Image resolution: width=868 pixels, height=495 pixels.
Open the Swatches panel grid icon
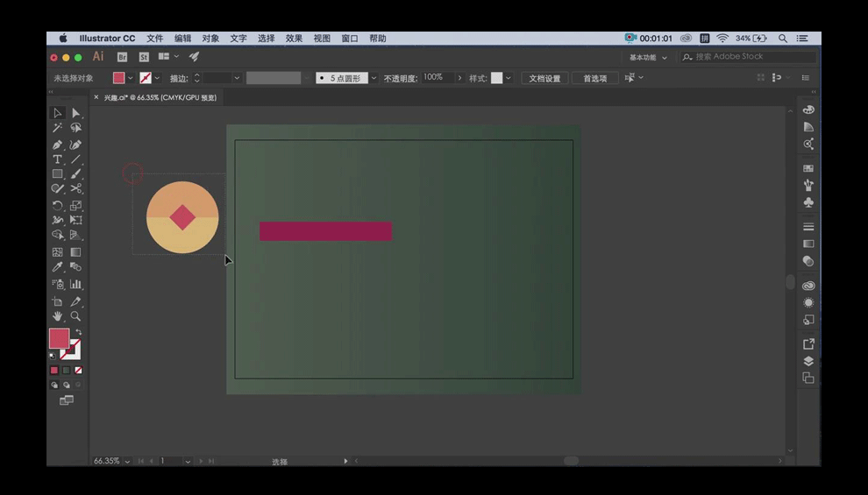[808, 168]
